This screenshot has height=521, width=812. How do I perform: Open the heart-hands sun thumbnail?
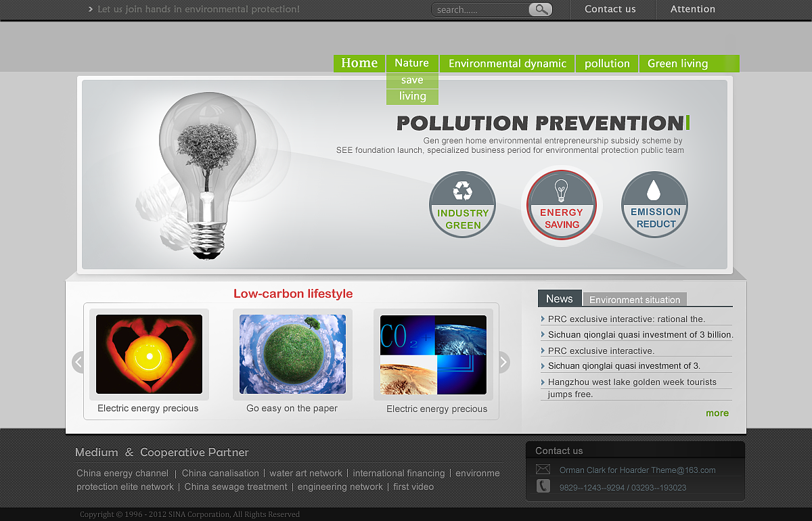[x=149, y=354]
